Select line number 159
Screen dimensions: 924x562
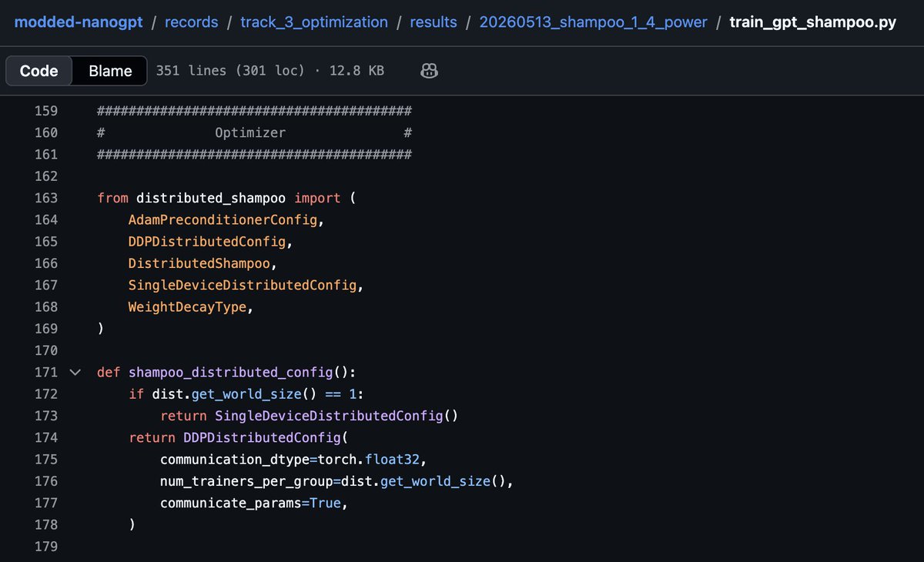(46, 111)
